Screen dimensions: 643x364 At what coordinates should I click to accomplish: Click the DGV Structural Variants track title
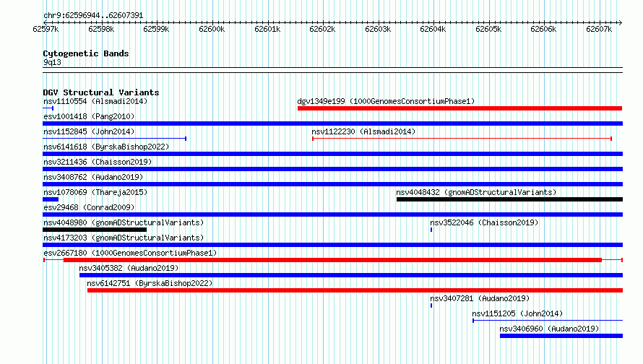(x=101, y=92)
